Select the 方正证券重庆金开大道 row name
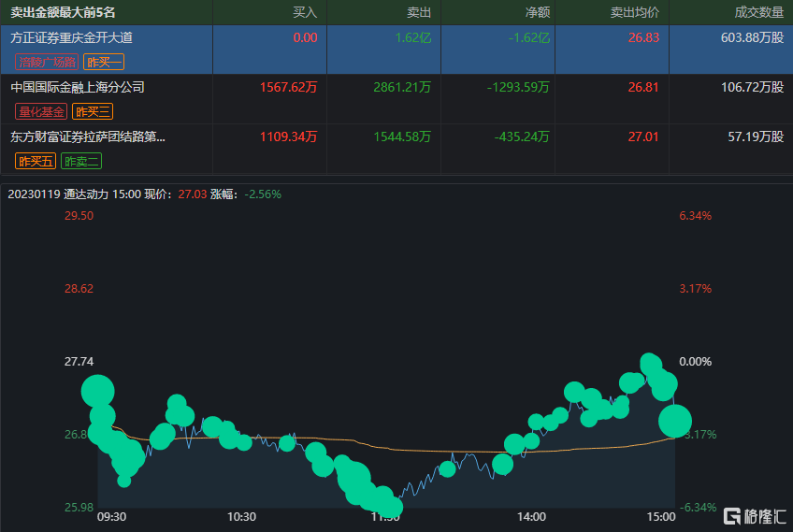The height and width of the screenshot is (532, 793). [x=71, y=38]
